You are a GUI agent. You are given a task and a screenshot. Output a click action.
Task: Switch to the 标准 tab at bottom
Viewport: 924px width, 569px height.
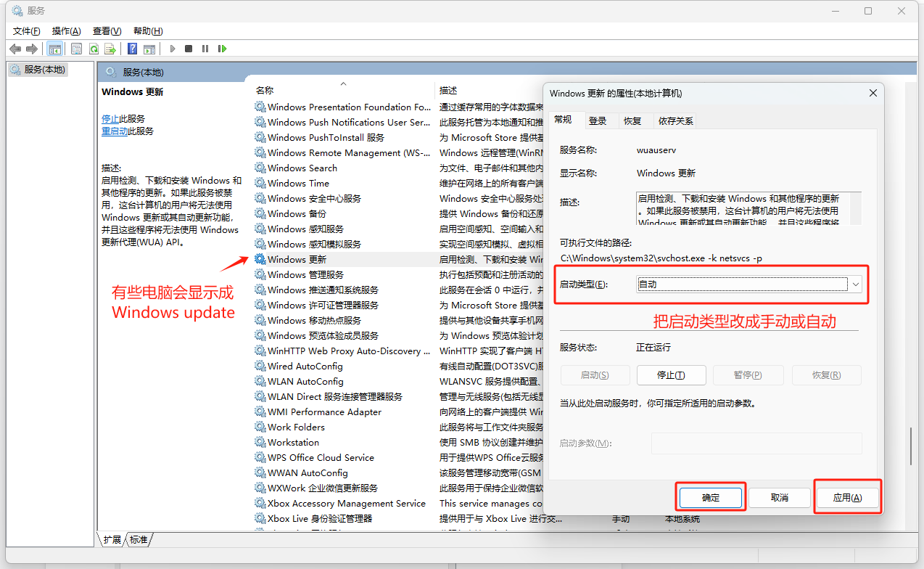(138, 539)
